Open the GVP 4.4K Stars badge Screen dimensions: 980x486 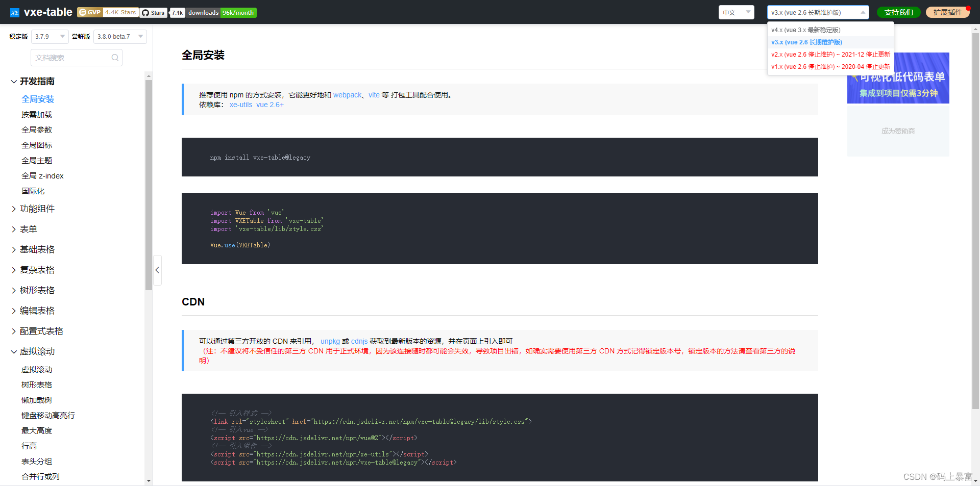(108, 12)
